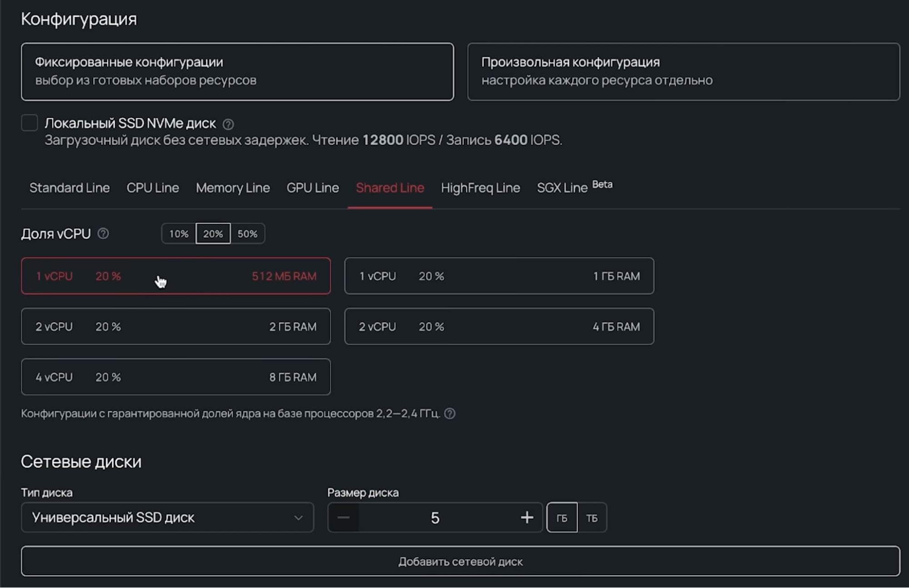Viewport: 909px width, 588px height.
Task: Select 1 vCPU 1 ГБ RAM configuration
Action: coord(499,276)
